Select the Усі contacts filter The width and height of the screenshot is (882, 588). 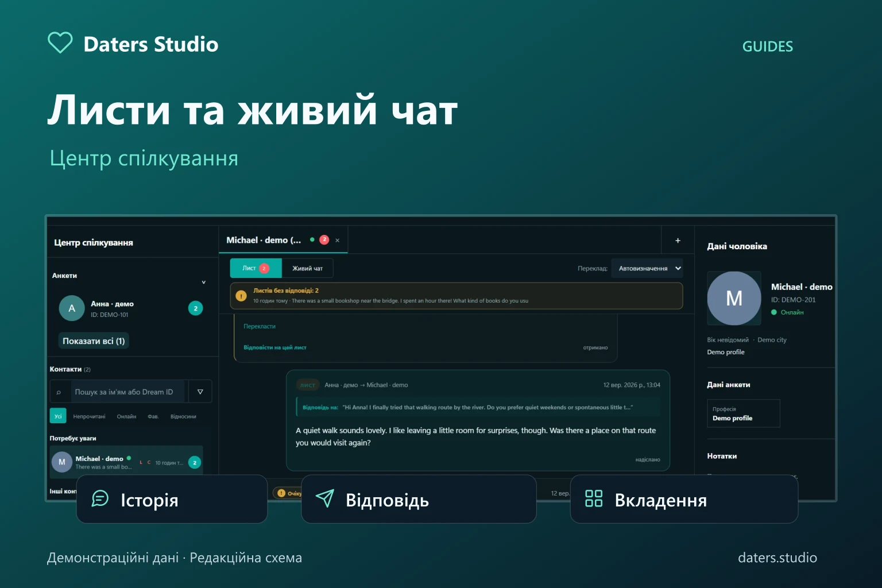point(58,416)
